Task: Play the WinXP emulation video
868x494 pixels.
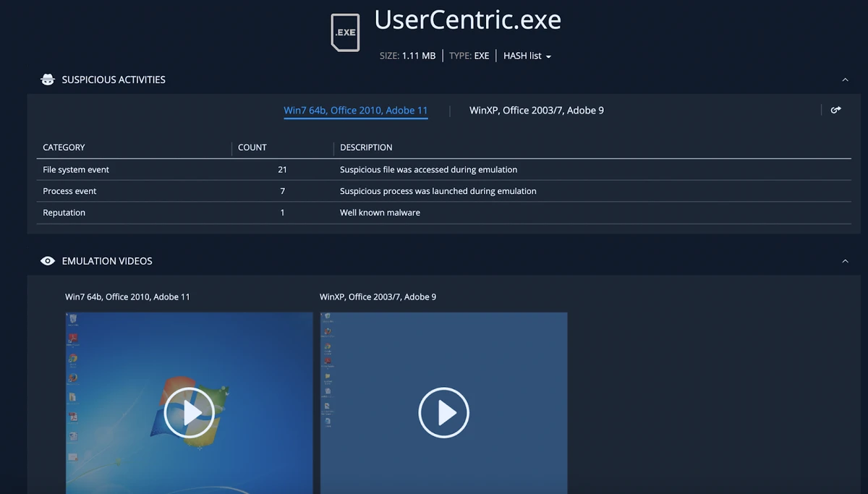Action: 443,413
